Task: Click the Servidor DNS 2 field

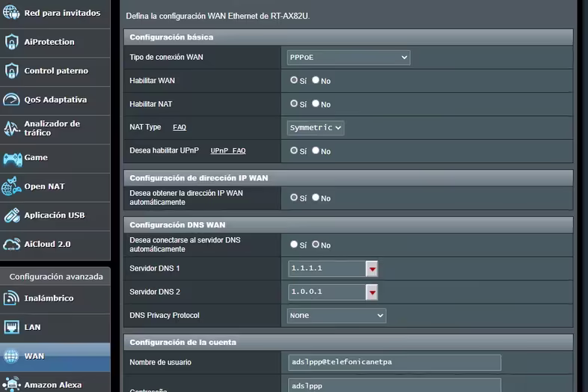Action: [x=327, y=293]
